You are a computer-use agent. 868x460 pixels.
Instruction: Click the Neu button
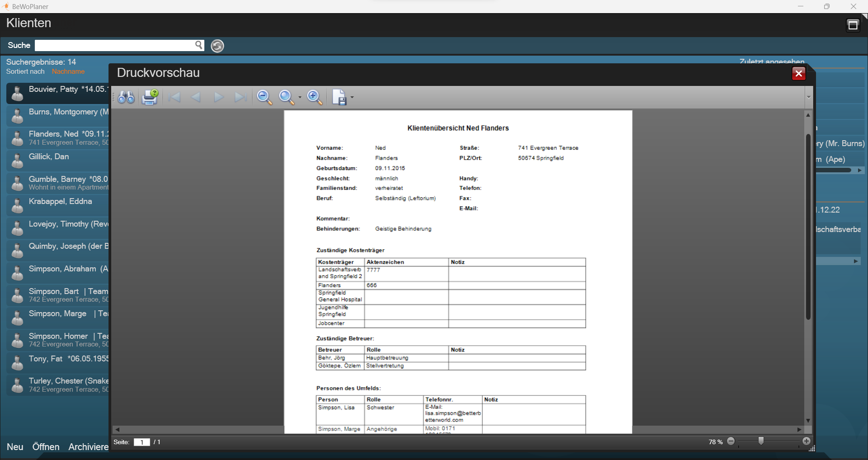[x=15, y=447]
